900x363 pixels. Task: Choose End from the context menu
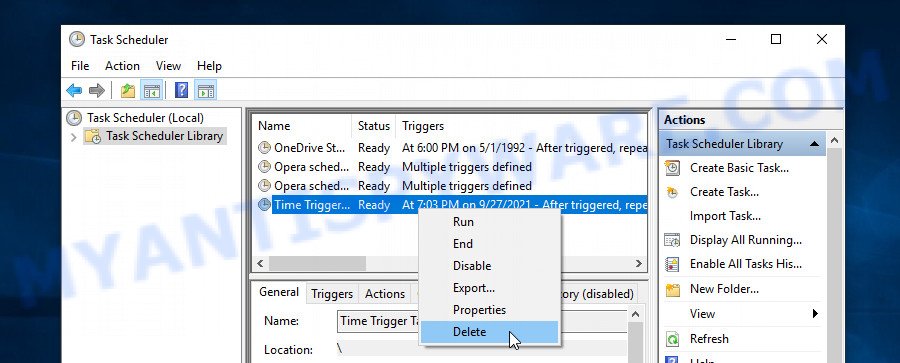[490, 244]
